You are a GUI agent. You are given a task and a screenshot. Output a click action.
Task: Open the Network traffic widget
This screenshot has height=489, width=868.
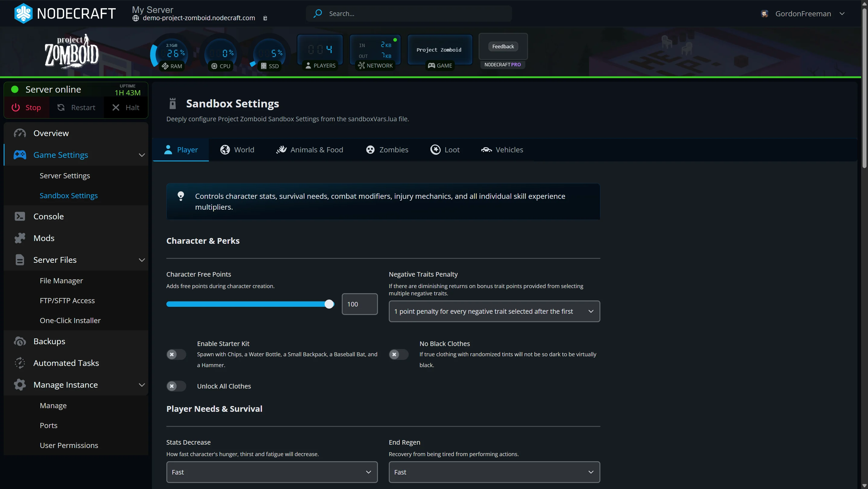(x=375, y=52)
